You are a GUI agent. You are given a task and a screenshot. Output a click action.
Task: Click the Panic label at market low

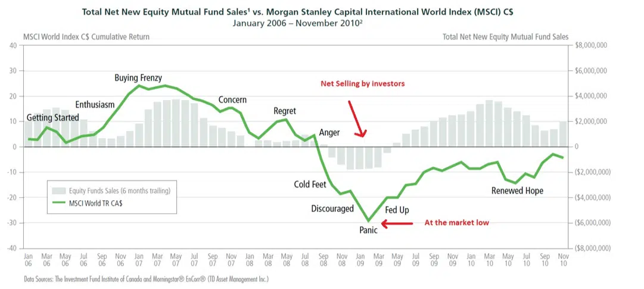coord(368,231)
